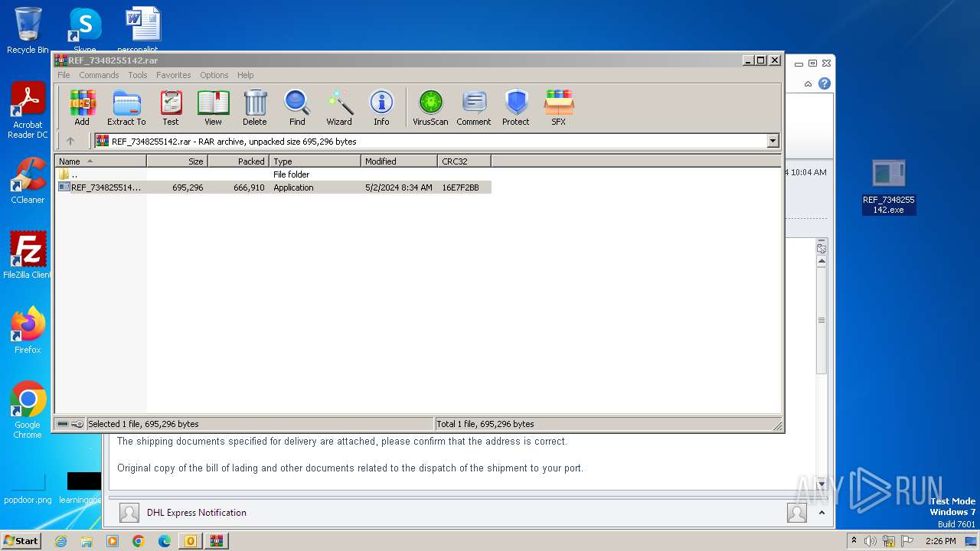The height and width of the screenshot is (551, 980).
Task: Select the parent '..' folder row
Action: coord(273,174)
